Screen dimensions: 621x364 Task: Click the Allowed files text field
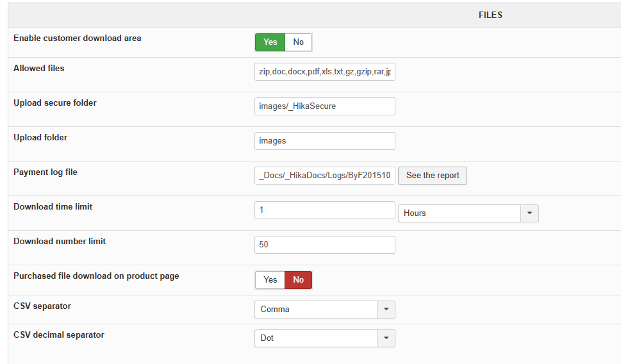pyautogui.click(x=324, y=72)
